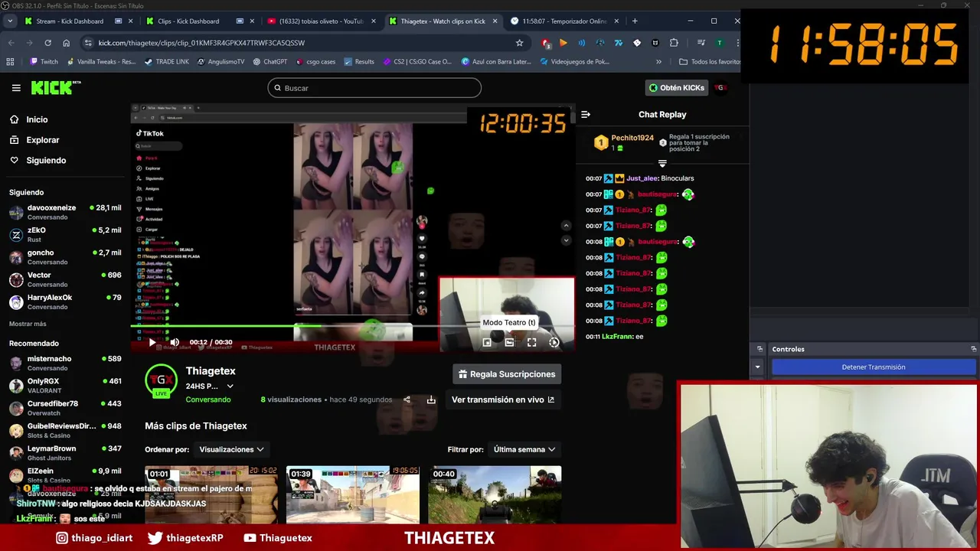Open browser apps grid icon
980x551 pixels.
coord(10,61)
